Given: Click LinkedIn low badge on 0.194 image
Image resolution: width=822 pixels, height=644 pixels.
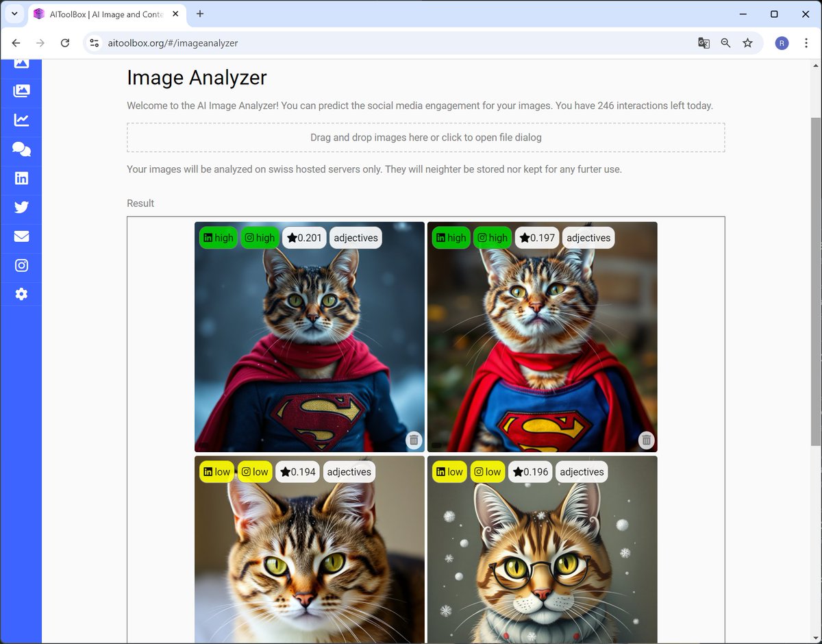Looking at the screenshot, I should (217, 471).
